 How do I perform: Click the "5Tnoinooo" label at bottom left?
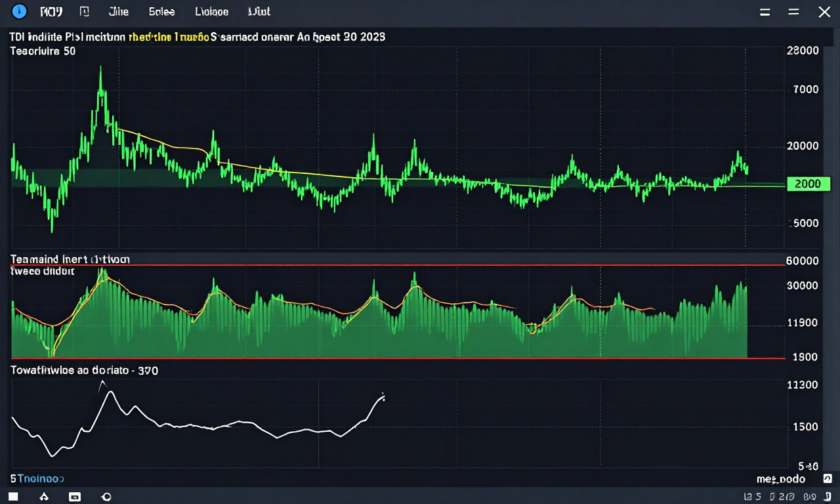pyautogui.click(x=37, y=479)
